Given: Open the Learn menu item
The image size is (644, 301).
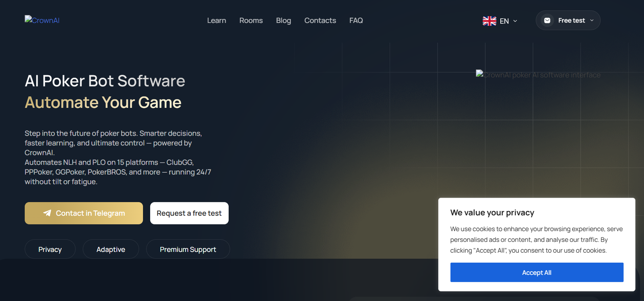Looking at the screenshot, I should coord(217,21).
